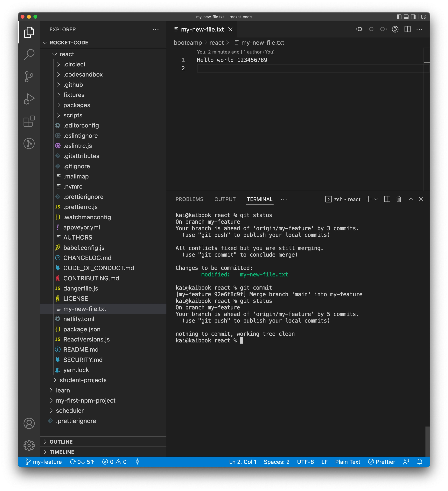Maximize the panel with up caret

[x=411, y=199]
